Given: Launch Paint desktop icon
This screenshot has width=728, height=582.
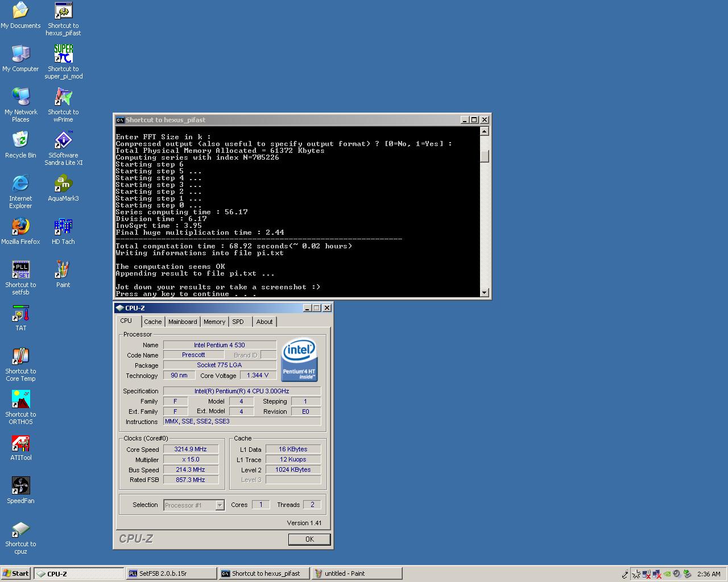Looking at the screenshot, I should pyautogui.click(x=63, y=275).
